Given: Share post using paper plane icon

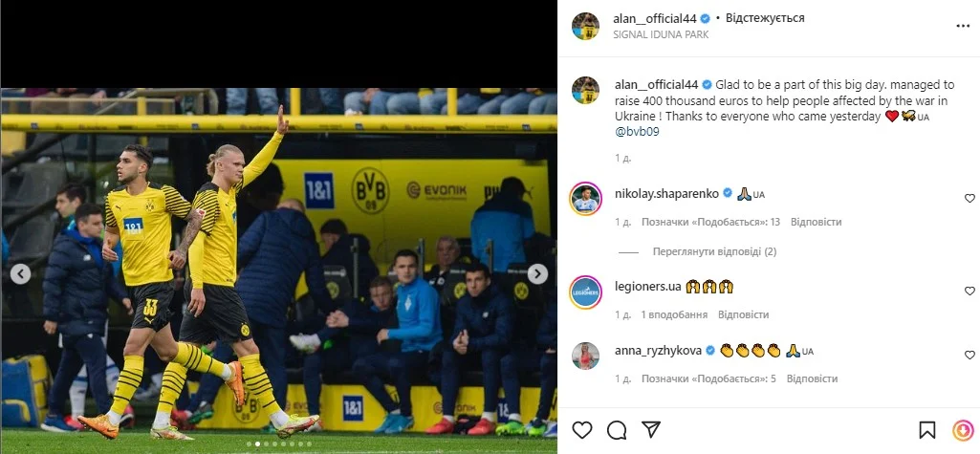Looking at the screenshot, I should [651, 430].
